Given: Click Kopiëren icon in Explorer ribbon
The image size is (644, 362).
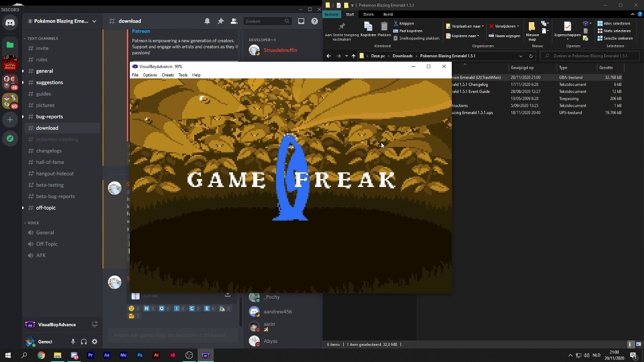Looking at the screenshot, I should [x=368, y=29].
